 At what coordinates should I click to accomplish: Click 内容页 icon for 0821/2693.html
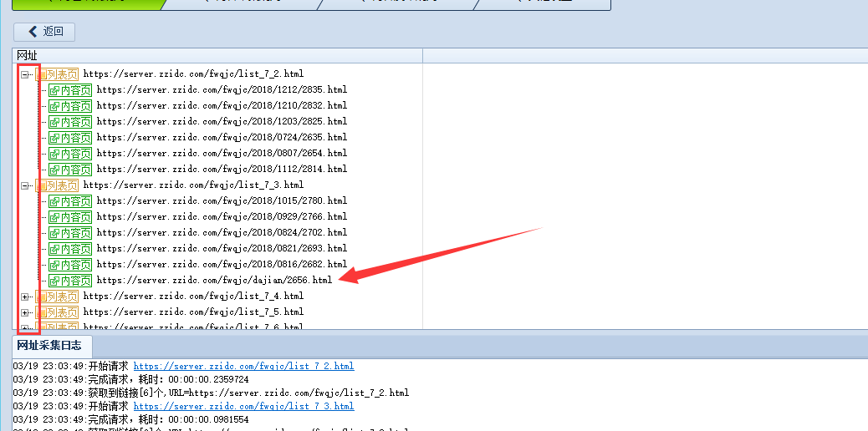(69, 249)
